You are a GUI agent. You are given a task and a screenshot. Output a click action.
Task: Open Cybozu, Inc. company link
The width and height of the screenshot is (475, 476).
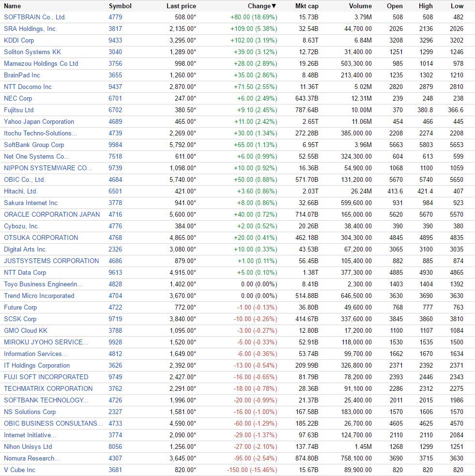22,226
